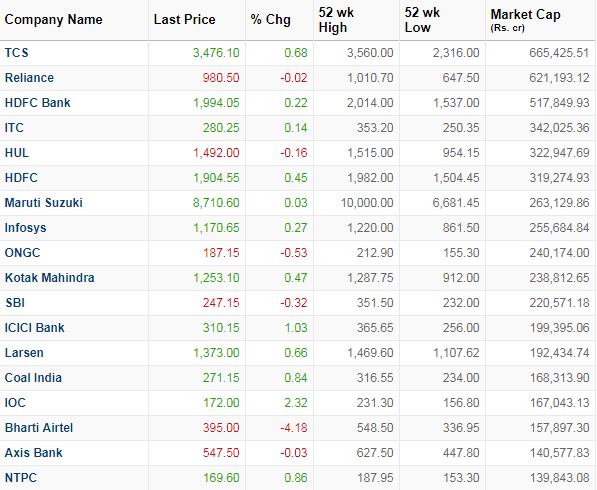Open the Infosys company link
Screen dimensions: 597x490
tap(25, 228)
